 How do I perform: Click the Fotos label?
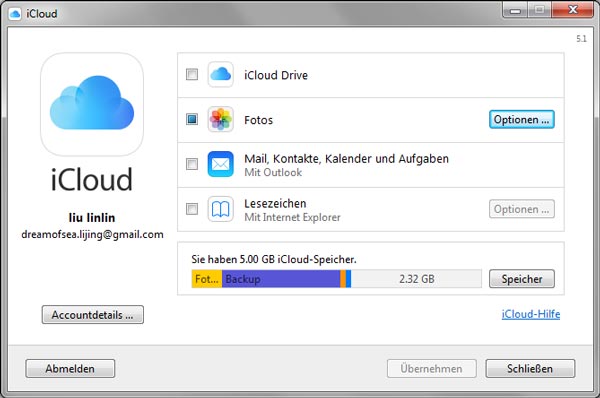258,120
